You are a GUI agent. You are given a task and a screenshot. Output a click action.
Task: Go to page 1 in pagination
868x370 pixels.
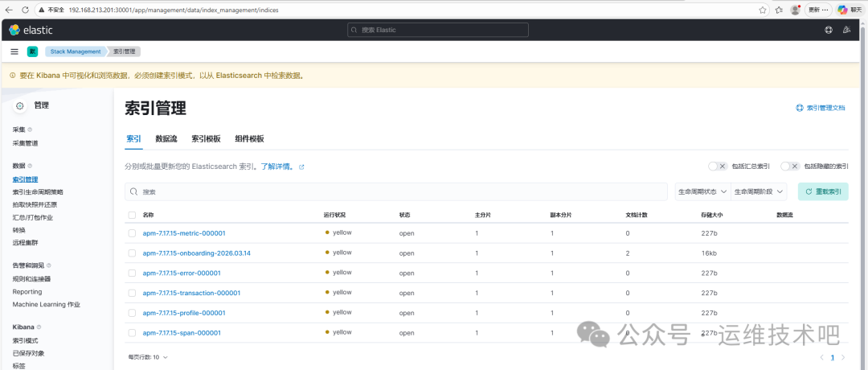pos(832,357)
